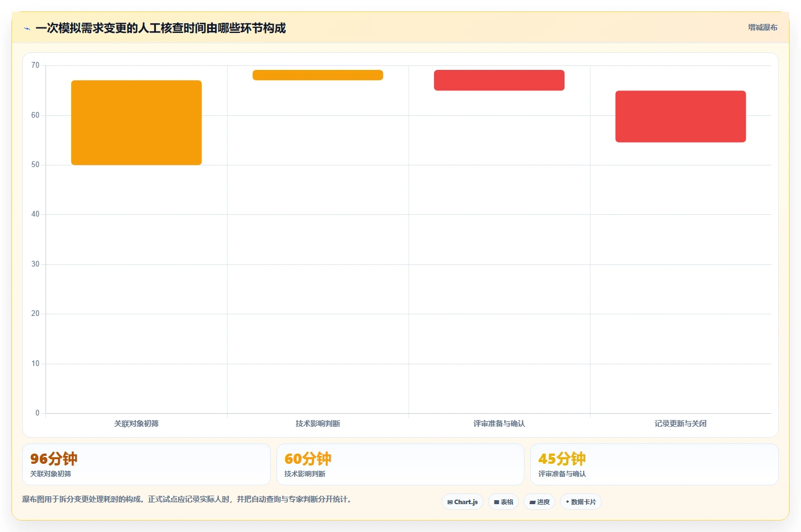Click the x-axis label 评审准备与确认

coord(499,423)
